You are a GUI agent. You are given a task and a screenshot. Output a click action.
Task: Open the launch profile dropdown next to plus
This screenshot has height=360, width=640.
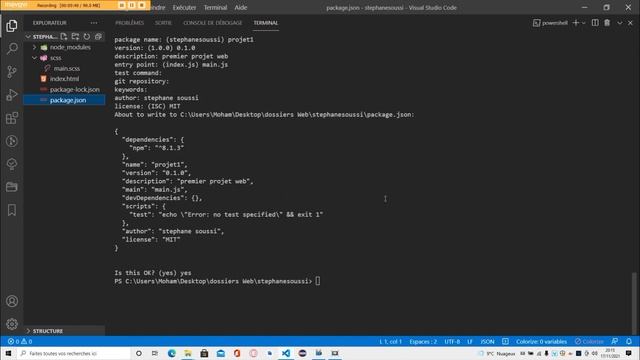click(x=584, y=23)
